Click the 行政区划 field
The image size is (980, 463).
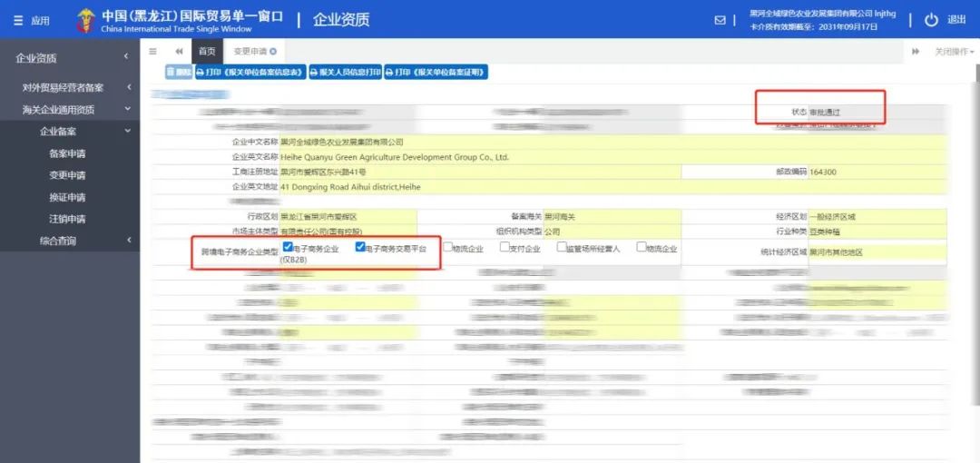point(348,216)
